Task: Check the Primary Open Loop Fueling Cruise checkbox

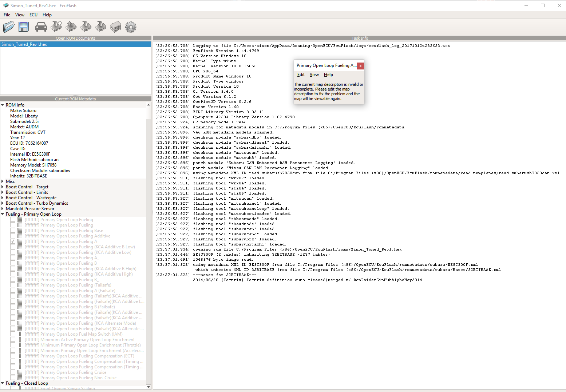Action: 13,372
